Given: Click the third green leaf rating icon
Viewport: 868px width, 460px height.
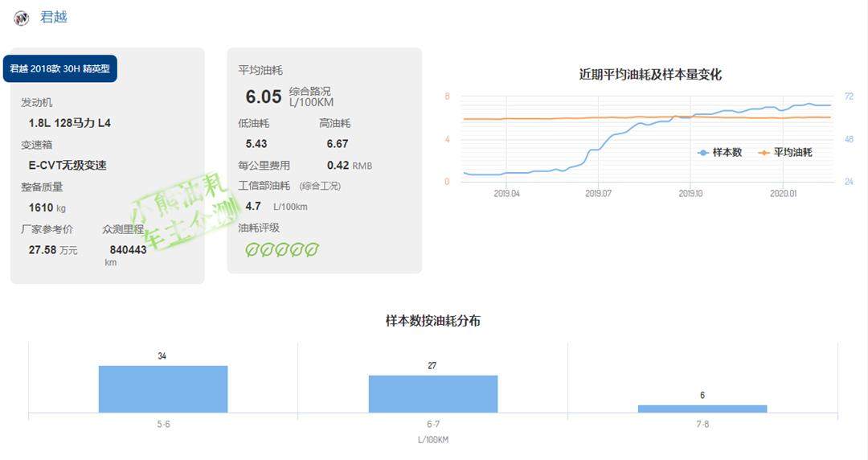Looking at the screenshot, I should (x=281, y=250).
